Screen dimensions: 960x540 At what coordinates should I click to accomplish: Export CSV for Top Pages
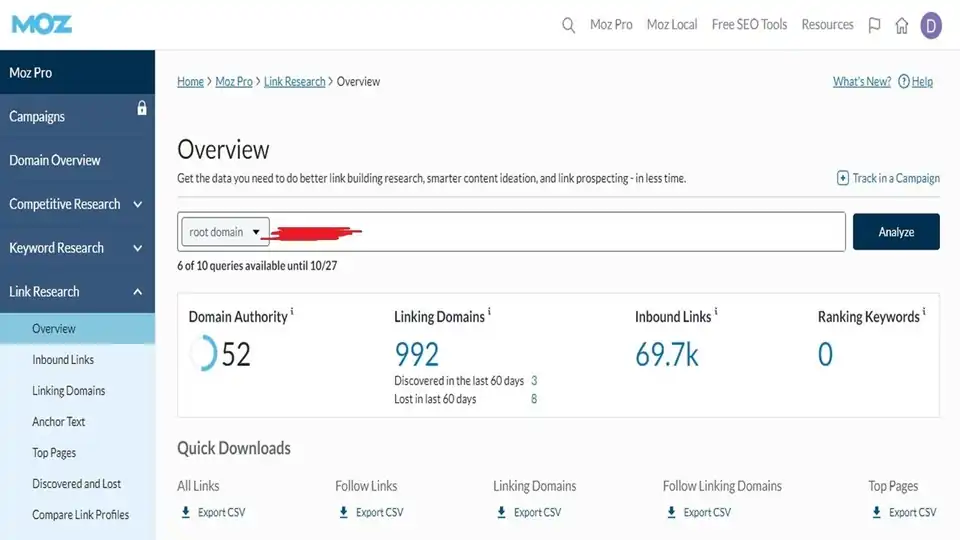pos(912,512)
